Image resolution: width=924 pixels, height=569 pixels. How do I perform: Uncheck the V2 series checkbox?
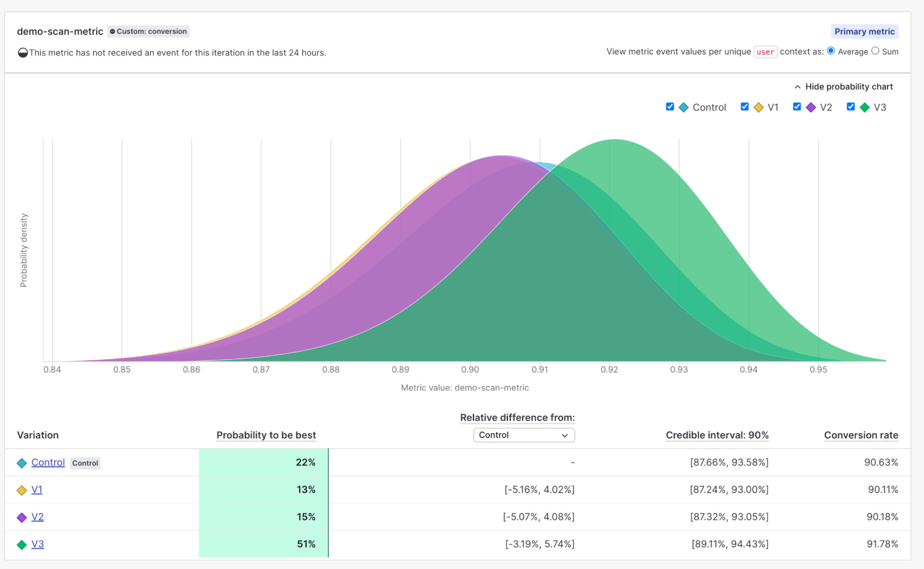coord(797,107)
